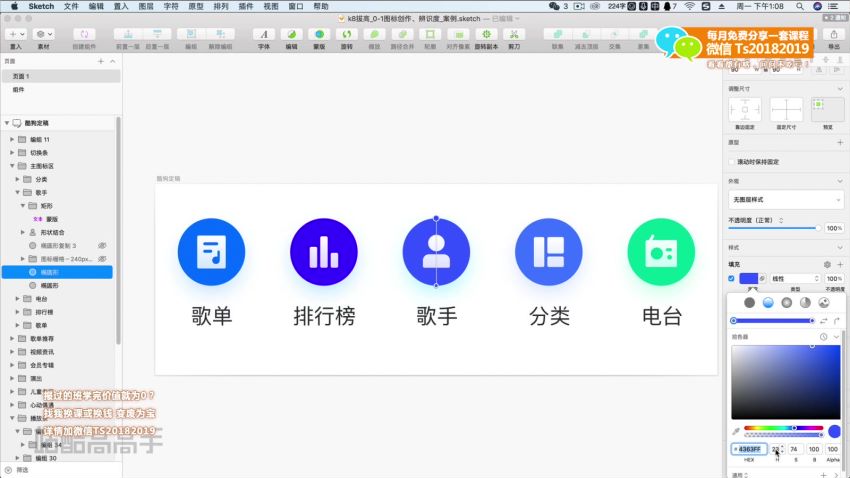Click the opacity slider track
The height and width of the screenshot is (478, 850).
pos(775,228)
